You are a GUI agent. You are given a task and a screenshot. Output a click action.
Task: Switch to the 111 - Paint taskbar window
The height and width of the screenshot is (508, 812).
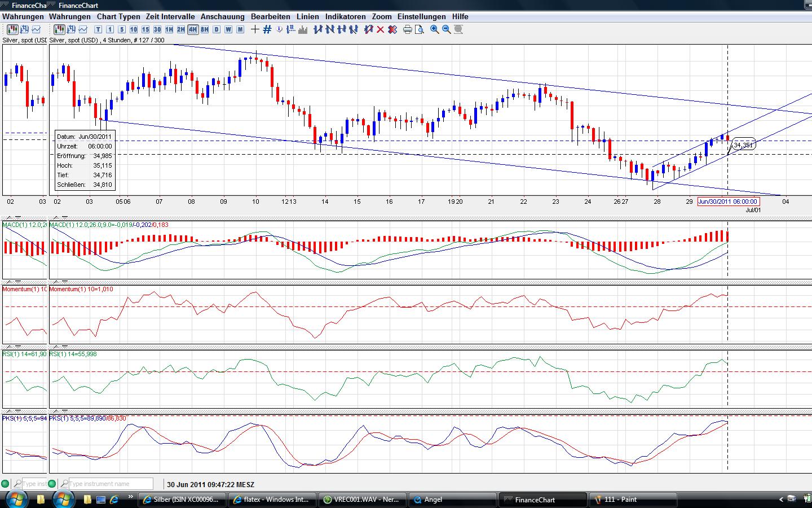click(633, 500)
